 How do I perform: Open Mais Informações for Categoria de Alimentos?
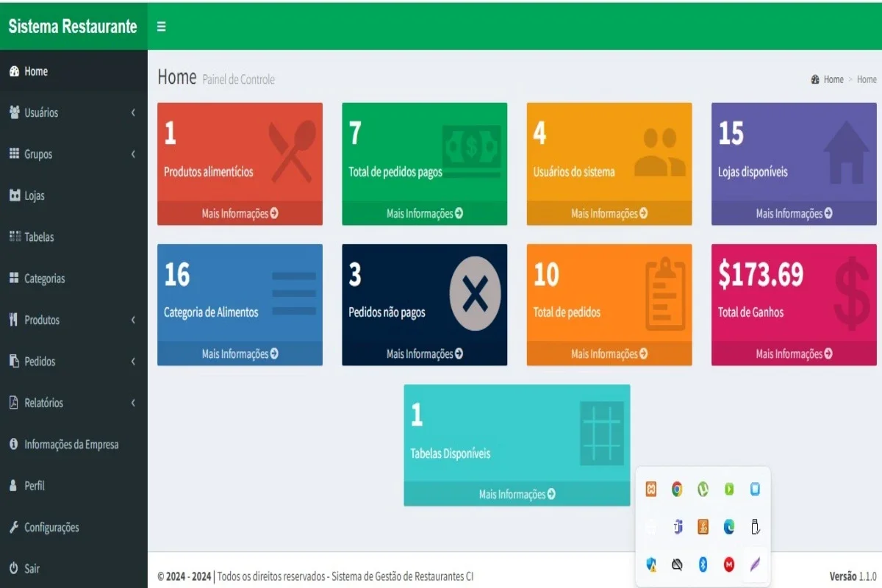[240, 354]
